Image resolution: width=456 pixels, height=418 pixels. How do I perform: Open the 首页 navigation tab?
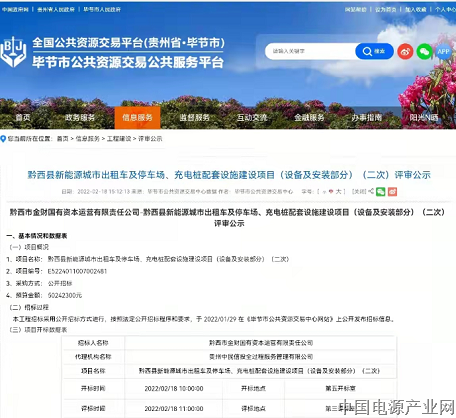[23, 117]
